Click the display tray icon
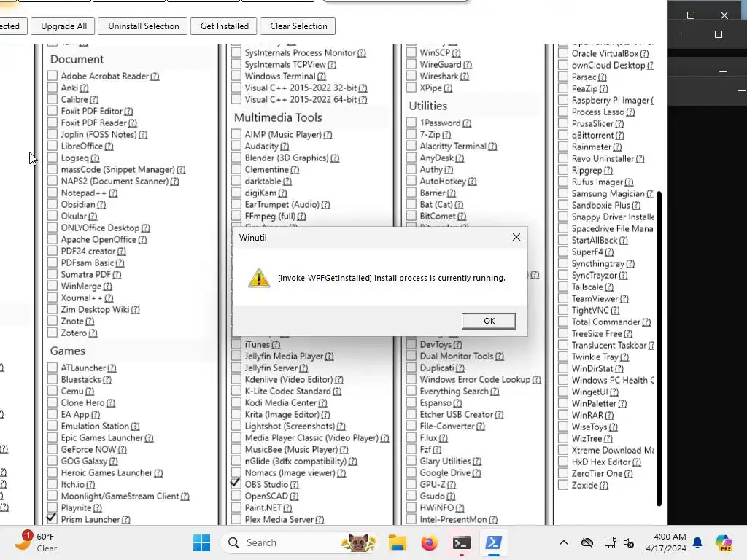This screenshot has height=560, width=747. pos(610,542)
